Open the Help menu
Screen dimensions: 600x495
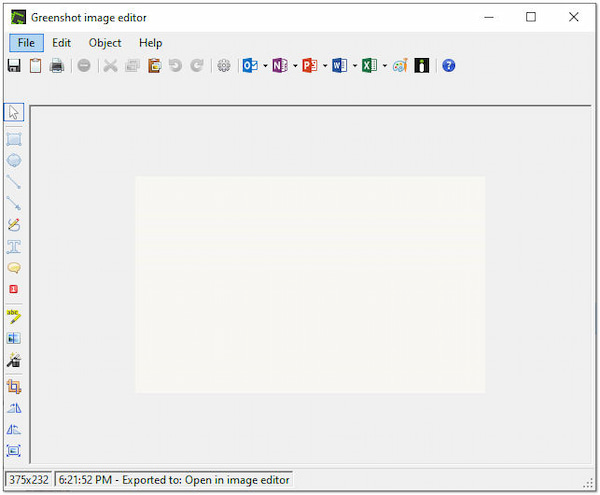pyautogui.click(x=150, y=43)
